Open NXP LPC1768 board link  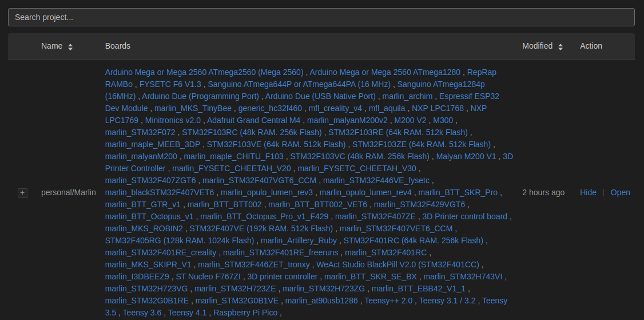(x=438, y=109)
